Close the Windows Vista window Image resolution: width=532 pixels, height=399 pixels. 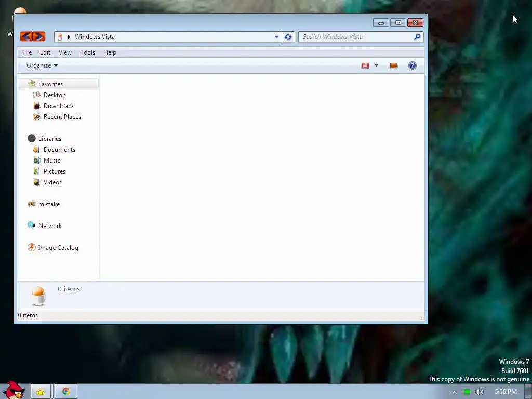click(415, 23)
